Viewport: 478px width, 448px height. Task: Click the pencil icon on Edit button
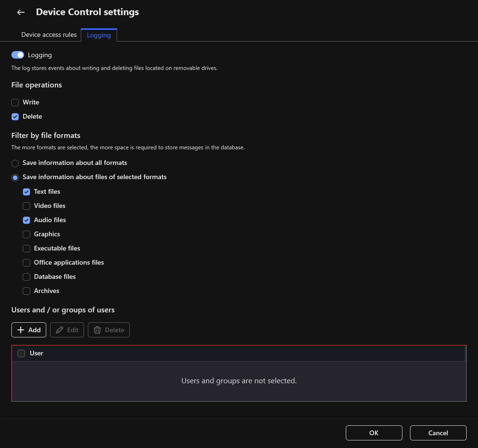coord(60,329)
